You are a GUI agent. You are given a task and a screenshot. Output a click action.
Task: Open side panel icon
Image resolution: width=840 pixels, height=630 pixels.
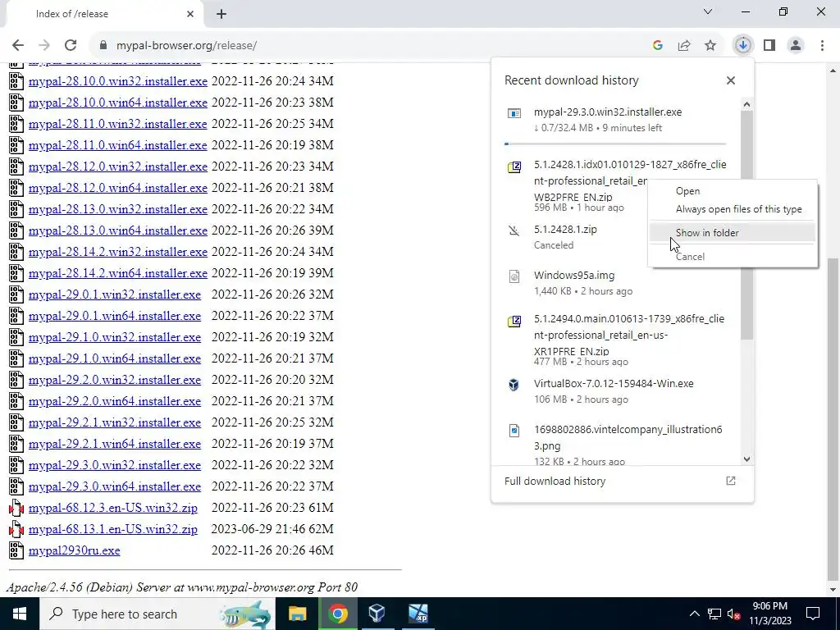769,46
